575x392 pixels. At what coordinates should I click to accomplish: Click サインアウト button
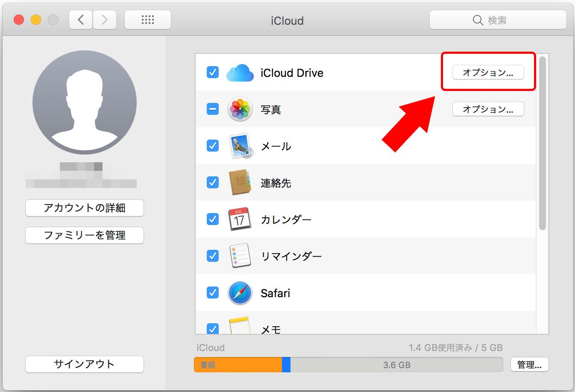[x=85, y=364]
